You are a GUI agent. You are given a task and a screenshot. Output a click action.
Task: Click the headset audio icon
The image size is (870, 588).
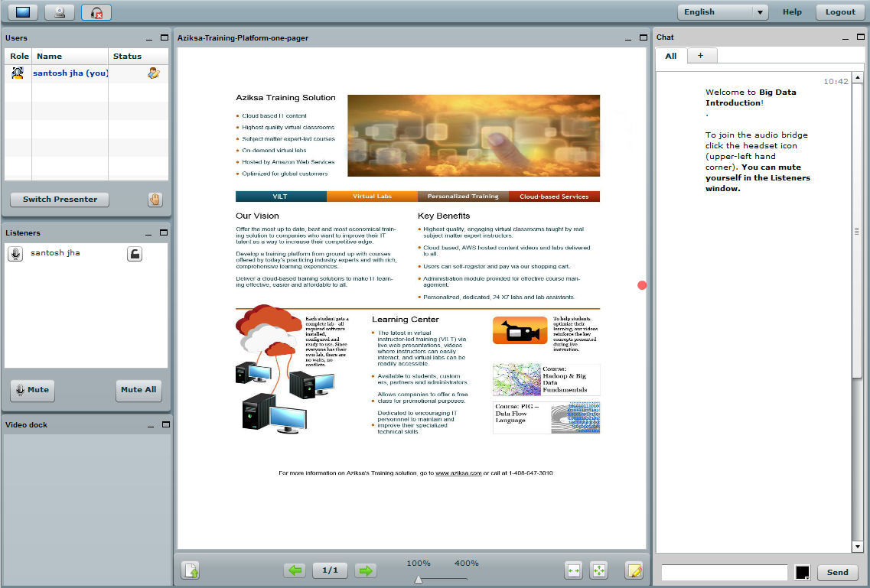pos(96,11)
